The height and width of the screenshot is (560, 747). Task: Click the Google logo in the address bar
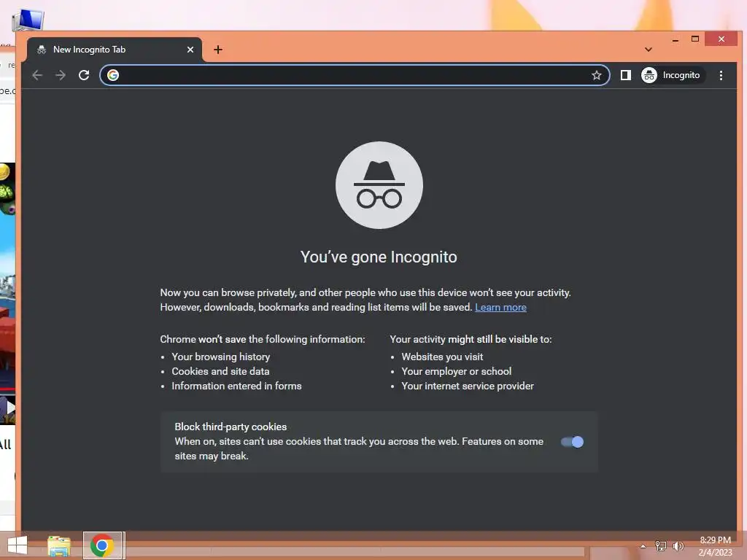(x=113, y=75)
